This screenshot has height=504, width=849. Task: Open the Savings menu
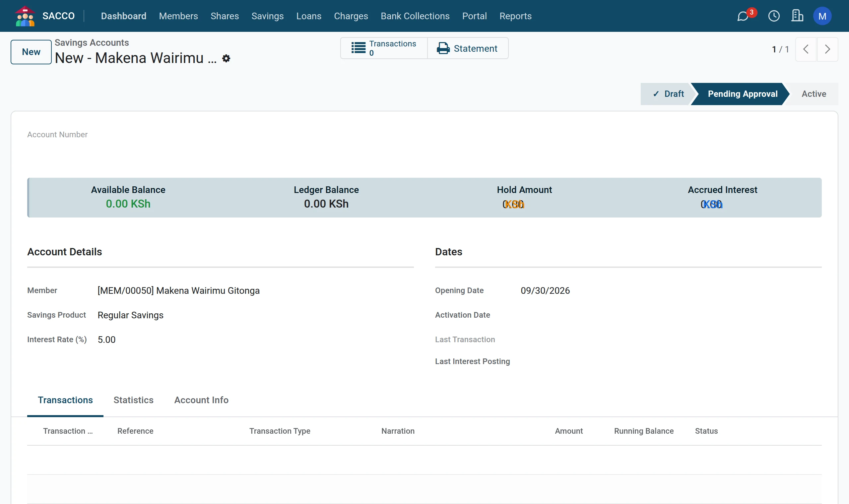(267, 16)
